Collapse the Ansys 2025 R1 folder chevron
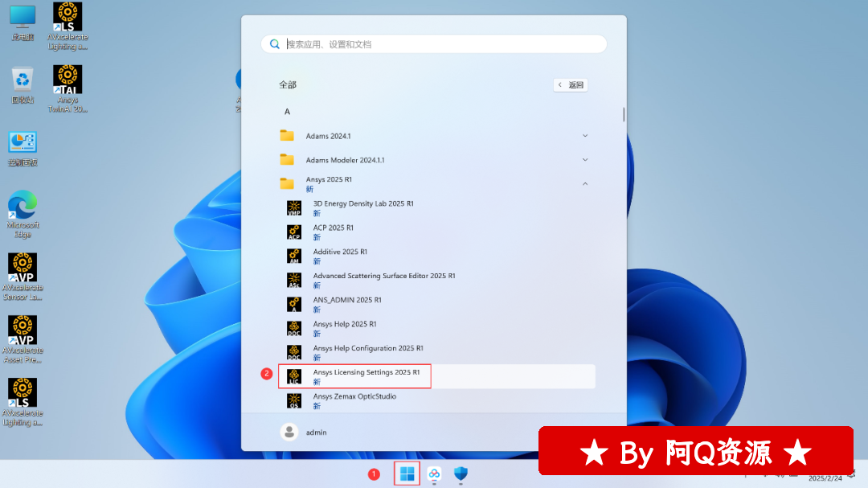Viewport: 868px width, 488px height. tap(585, 184)
